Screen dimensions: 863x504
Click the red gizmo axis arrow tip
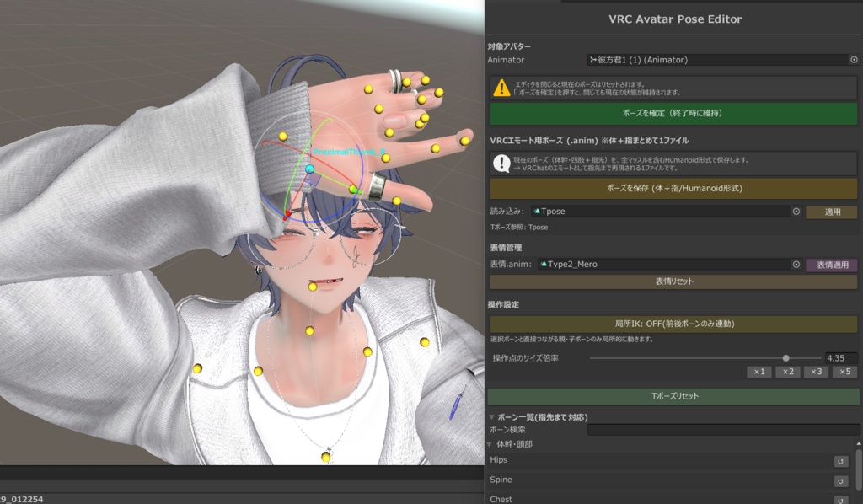287,216
